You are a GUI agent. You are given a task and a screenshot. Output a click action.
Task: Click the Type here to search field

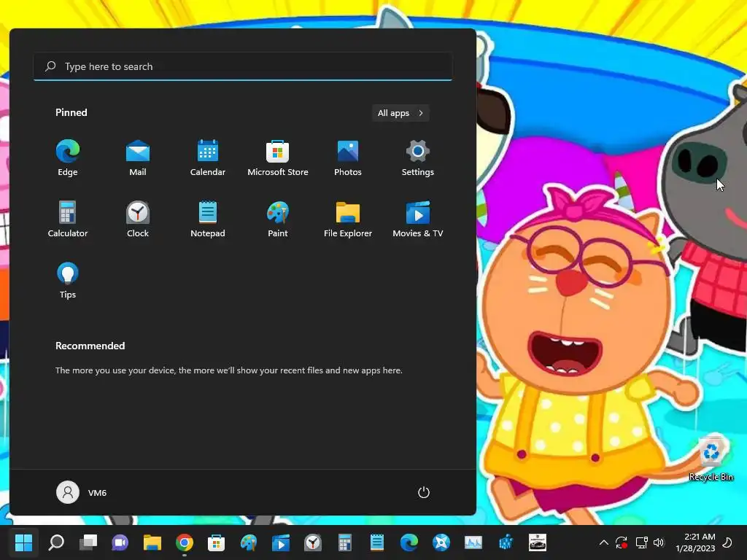point(242,66)
